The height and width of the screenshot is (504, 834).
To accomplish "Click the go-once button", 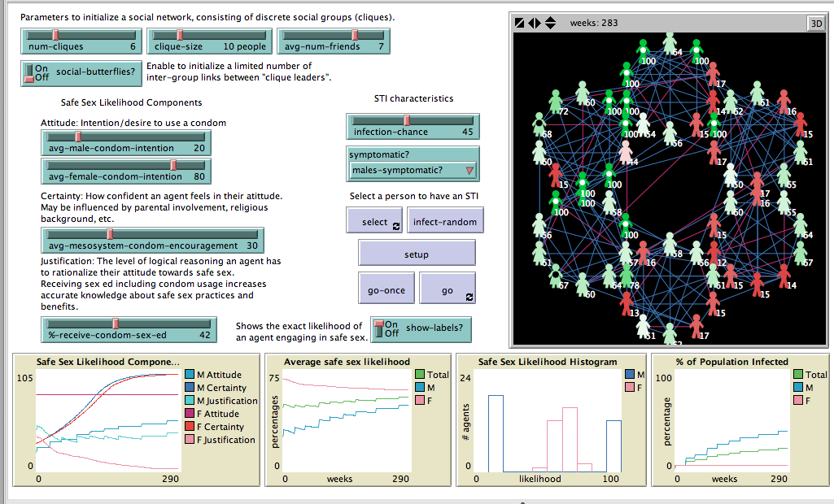I will point(386,289).
